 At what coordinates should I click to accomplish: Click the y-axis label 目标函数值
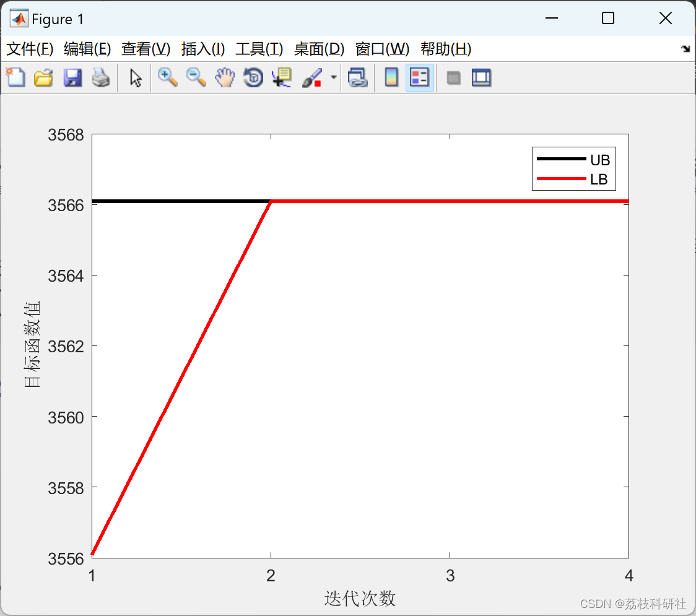coord(32,344)
